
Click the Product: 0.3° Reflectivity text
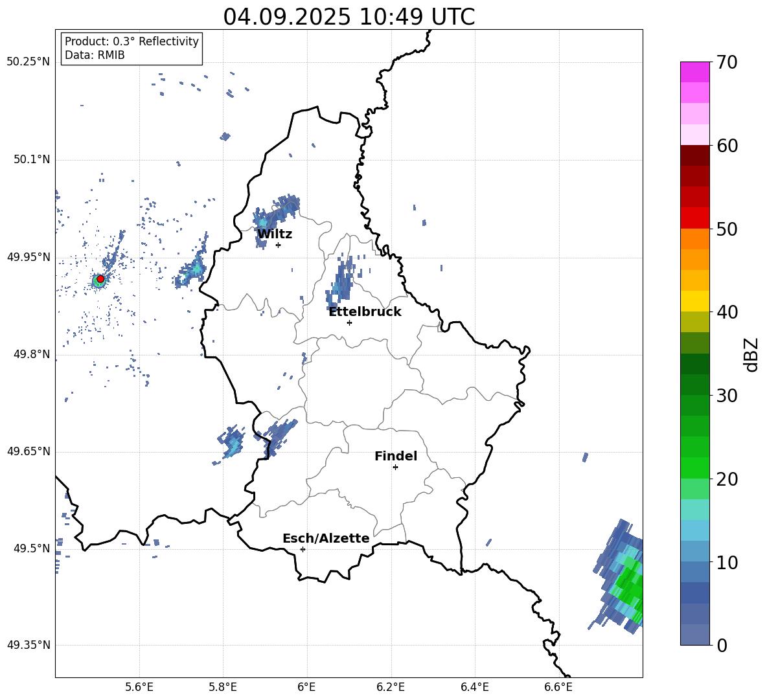(x=132, y=41)
